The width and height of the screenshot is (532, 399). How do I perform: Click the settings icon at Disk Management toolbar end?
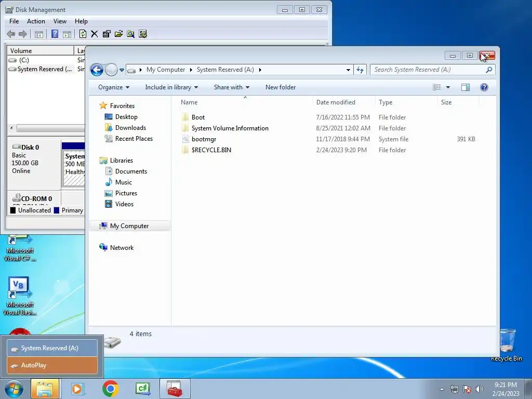(143, 34)
